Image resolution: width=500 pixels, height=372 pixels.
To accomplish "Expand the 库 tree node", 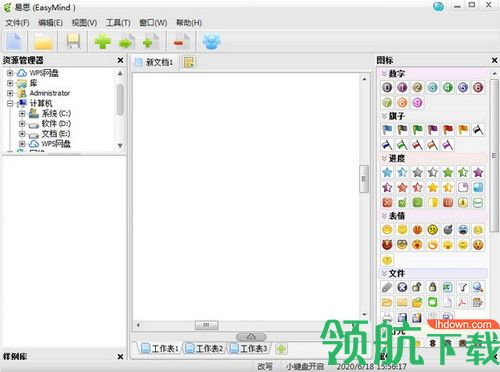I will (x=10, y=83).
